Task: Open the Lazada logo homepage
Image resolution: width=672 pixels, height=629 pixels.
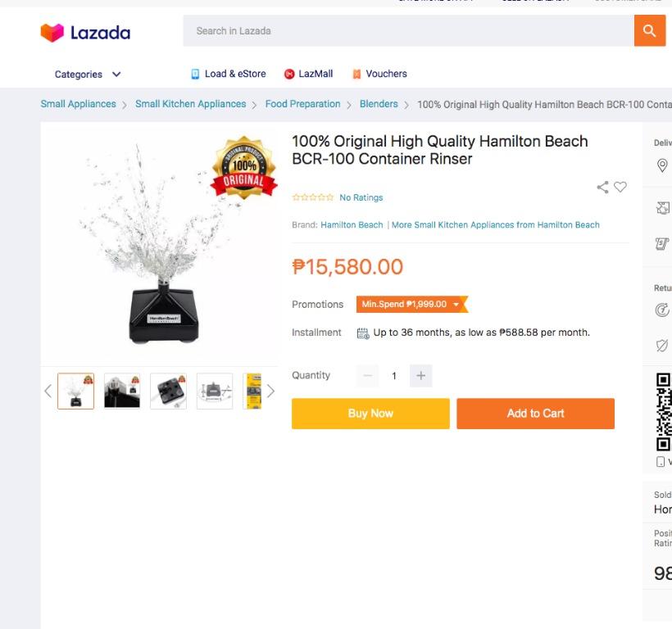Action: coord(86,33)
